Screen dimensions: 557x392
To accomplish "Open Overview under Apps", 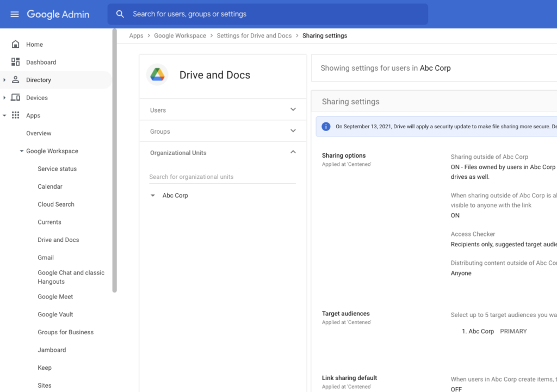I will coord(39,133).
